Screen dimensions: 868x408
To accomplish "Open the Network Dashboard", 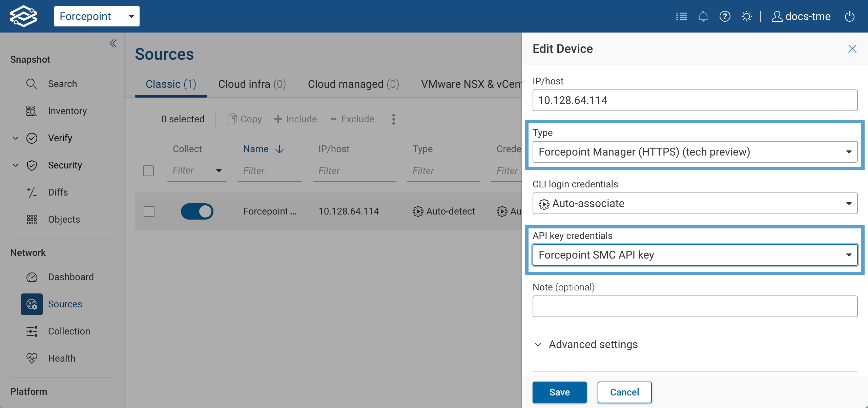I will click(71, 277).
